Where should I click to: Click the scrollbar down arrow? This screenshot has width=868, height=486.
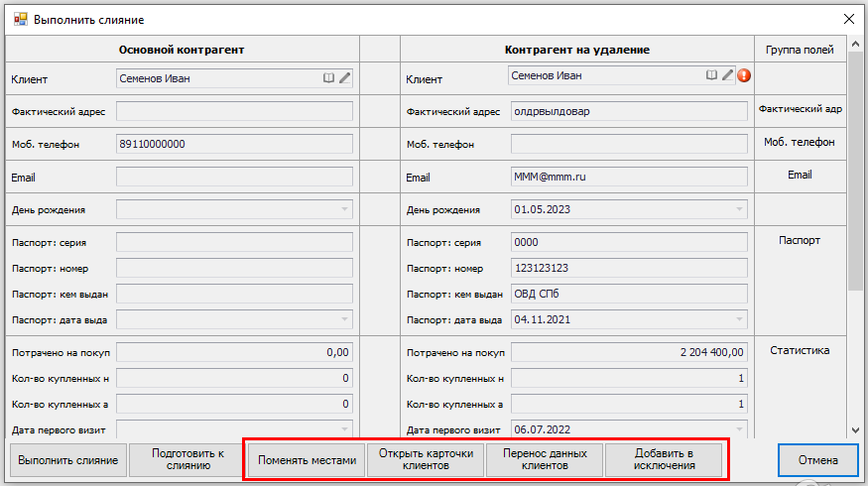click(855, 428)
